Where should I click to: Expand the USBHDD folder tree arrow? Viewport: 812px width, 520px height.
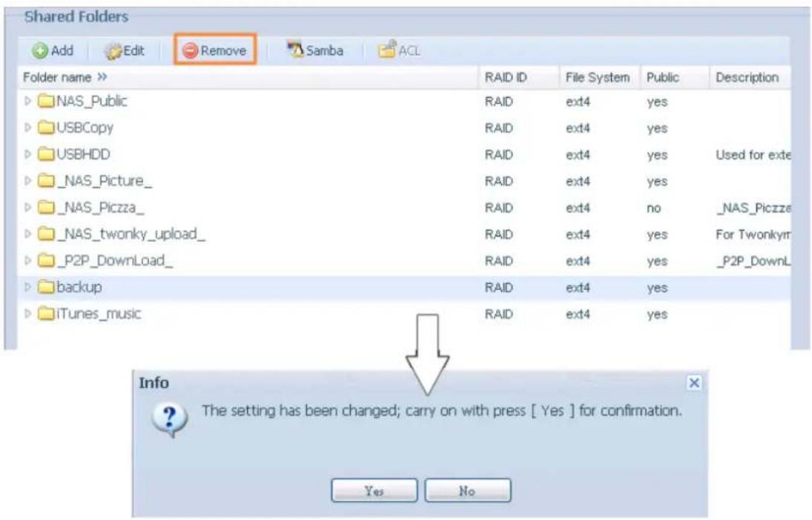click(x=30, y=155)
